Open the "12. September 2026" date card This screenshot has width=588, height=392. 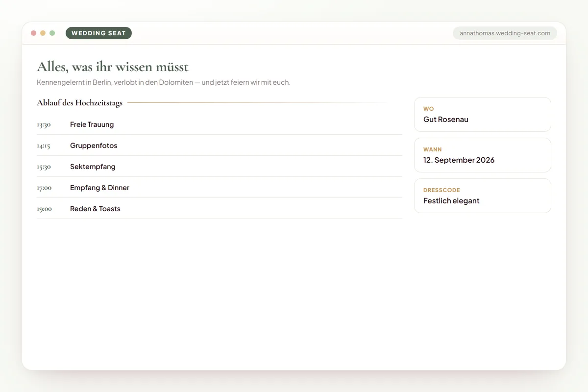click(x=483, y=155)
